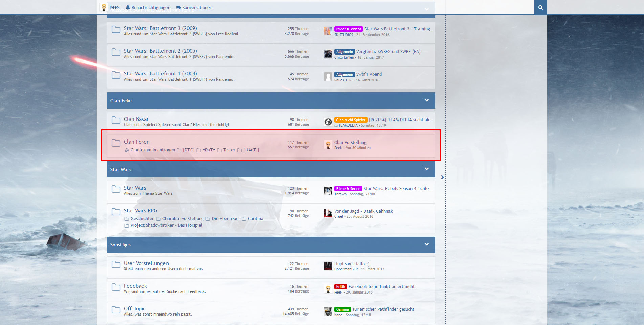Open ReeN user avatar in top bar
The image size is (644, 325).
point(104,7)
